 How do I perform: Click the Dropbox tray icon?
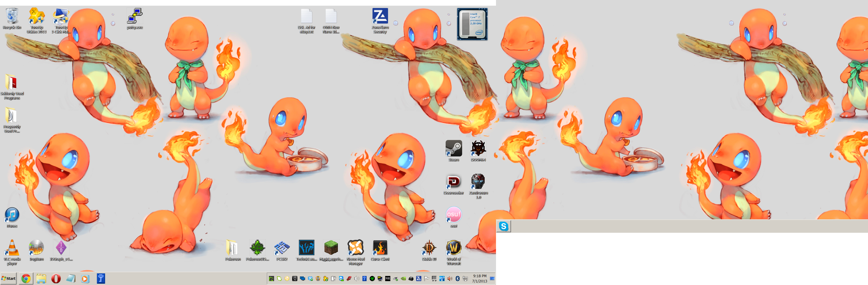(x=310, y=279)
